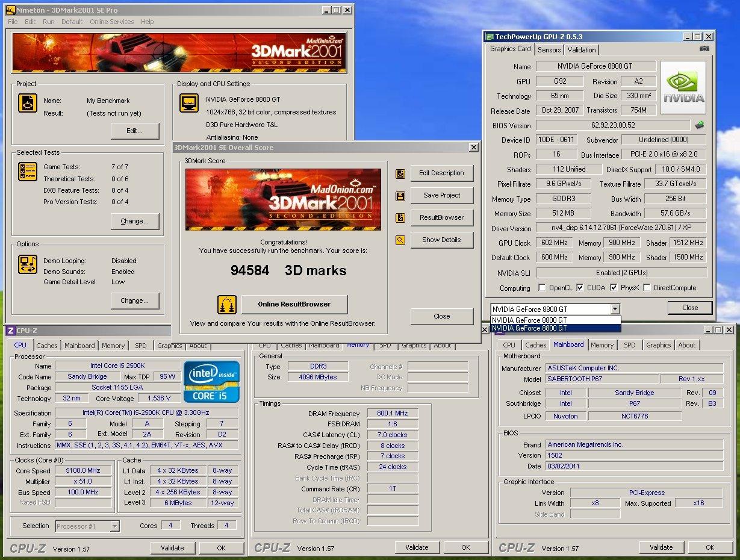
Task: Click the CAS# Latency 7.0 clocks value
Action: tap(393, 435)
